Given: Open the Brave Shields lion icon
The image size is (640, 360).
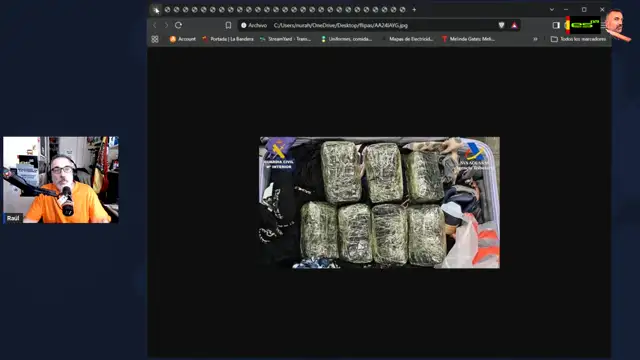Looking at the screenshot, I should [502, 25].
